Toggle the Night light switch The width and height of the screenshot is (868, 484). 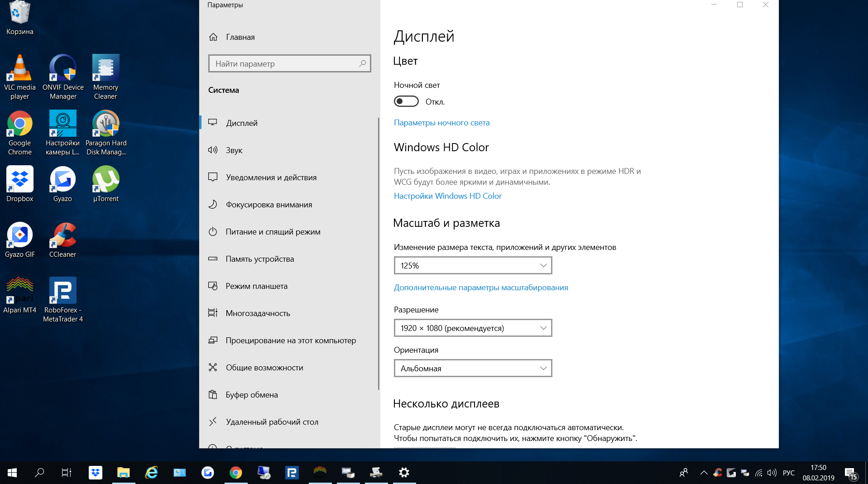click(x=406, y=101)
